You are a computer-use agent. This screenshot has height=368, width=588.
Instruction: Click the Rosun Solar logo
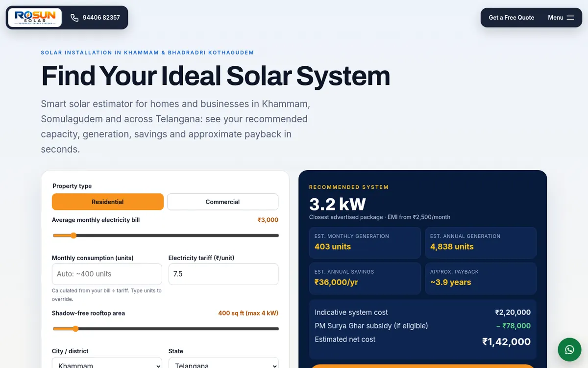point(35,18)
